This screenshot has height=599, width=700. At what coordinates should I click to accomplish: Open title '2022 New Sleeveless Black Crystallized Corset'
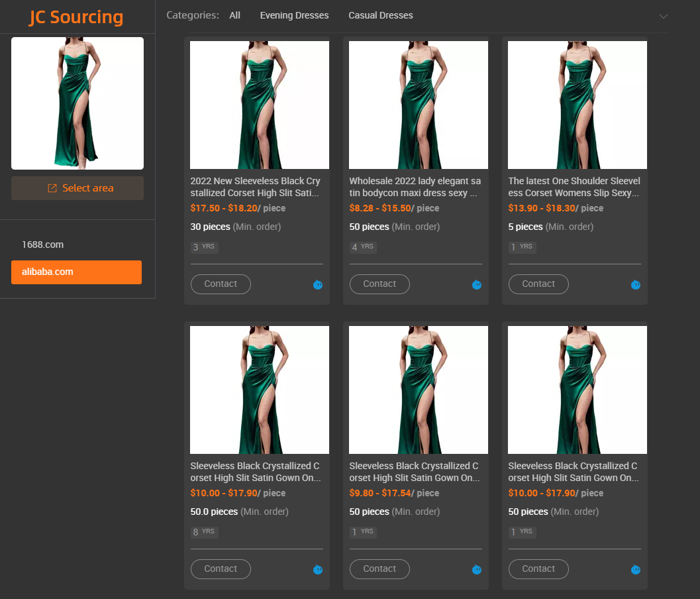click(256, 187)
